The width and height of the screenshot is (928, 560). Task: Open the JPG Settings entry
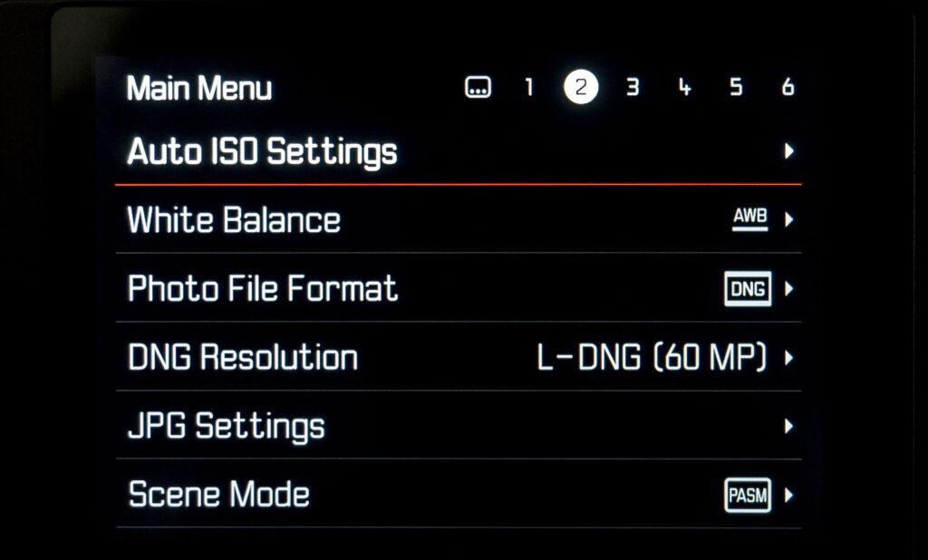click(459, 425)
